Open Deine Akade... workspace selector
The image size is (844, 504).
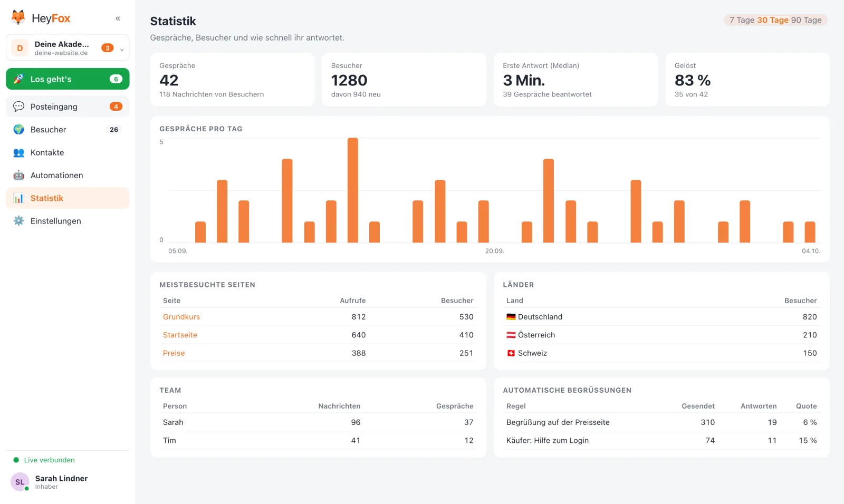click(68, 48)
